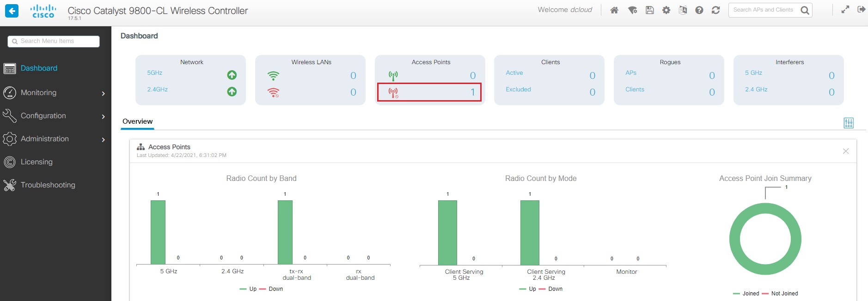
Task: Click the blue back arrow button
Action: (12, 10)
